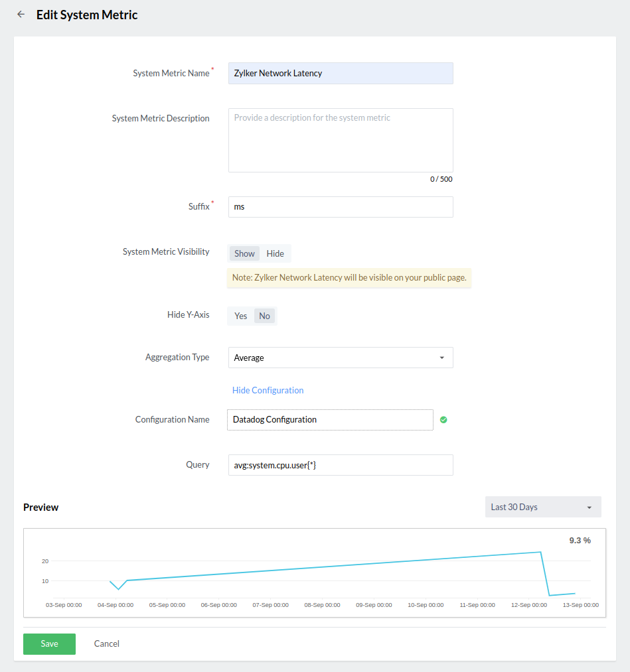Viewport: 630px width, 672px height.
Task: Select No for Hide Y-Axis
Action: coord(264,316)
